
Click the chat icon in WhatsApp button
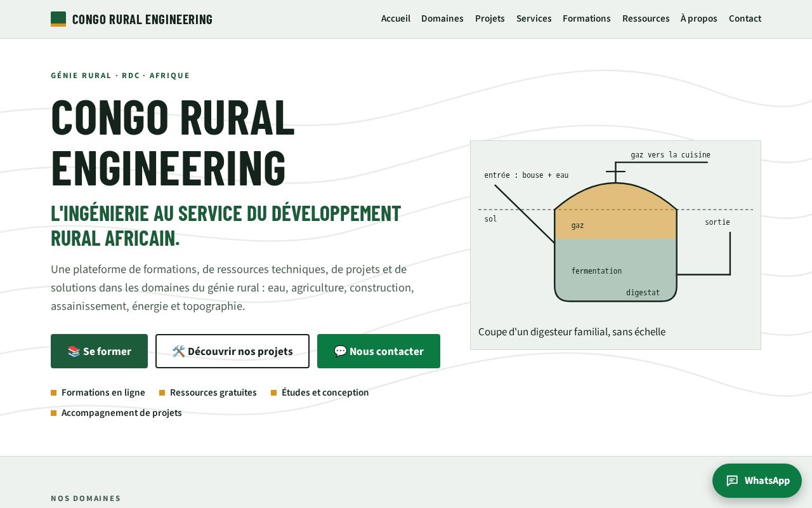732,481
